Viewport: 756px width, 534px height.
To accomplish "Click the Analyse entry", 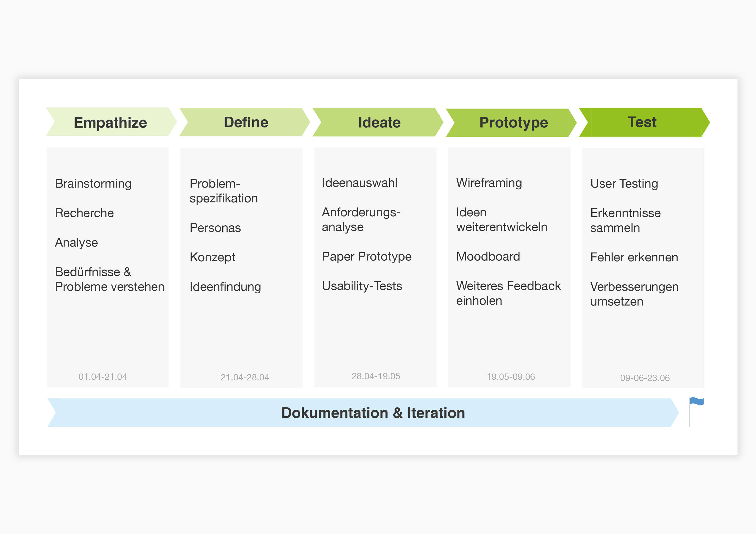I will pos(76,242).
